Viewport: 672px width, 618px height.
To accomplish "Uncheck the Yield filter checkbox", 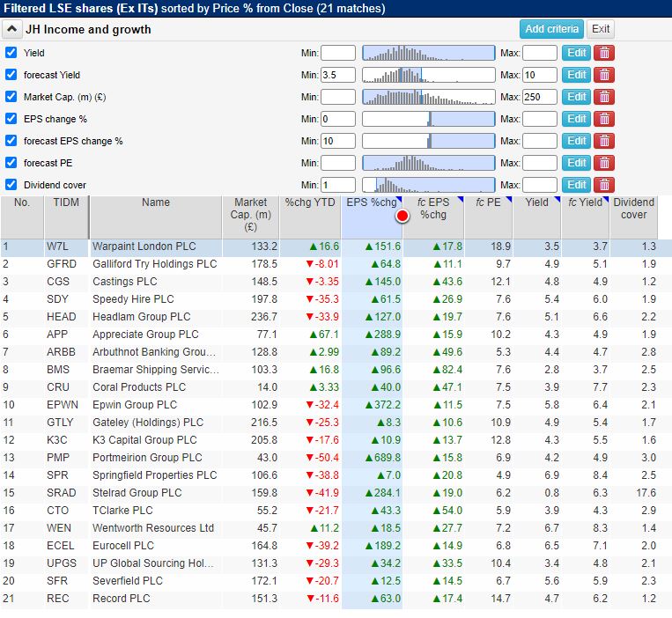I will [x=11, y=53].
